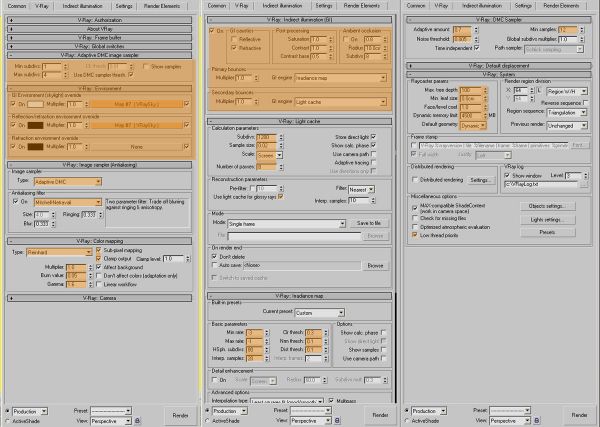The image size is (600, 427).
Task: Toggle GI Environment skylight override On checkbox
Action: (x=14, y=104)
